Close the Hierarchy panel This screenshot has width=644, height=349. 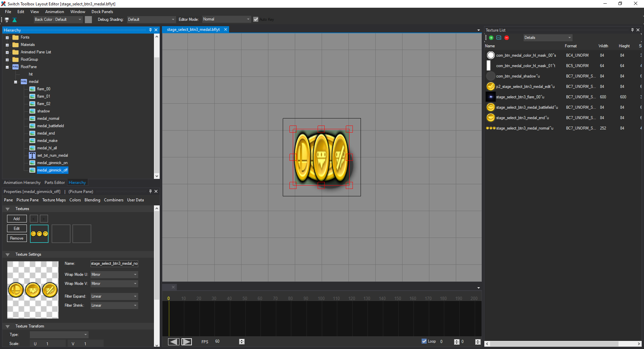click(156, 30)
